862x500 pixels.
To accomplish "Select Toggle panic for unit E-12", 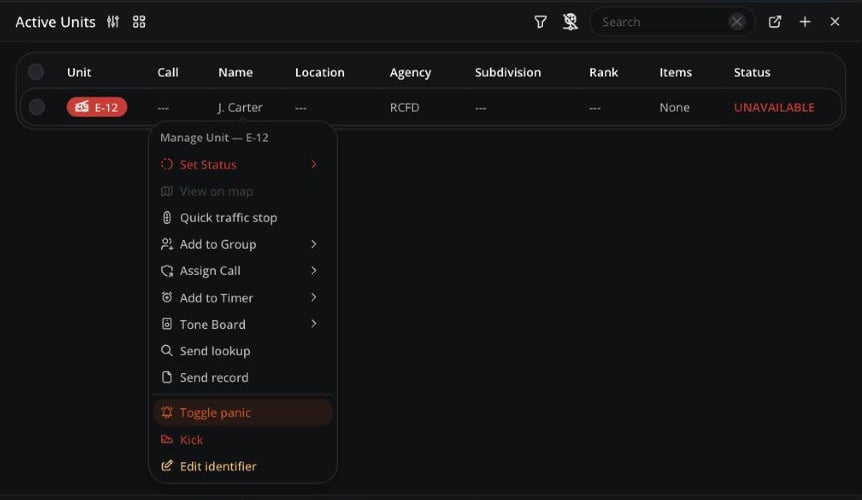I will click(x=242, y=413).
